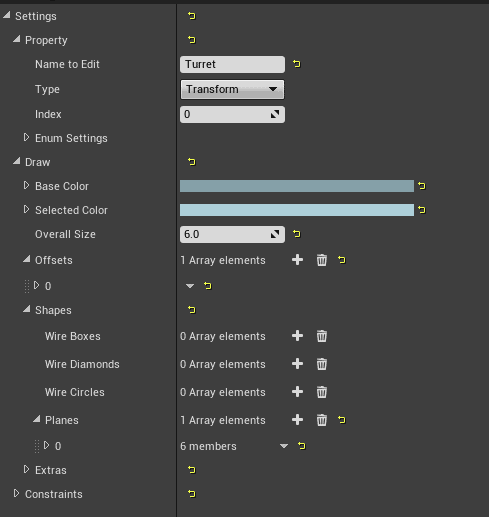Click the Index number field

coord(232,114)
